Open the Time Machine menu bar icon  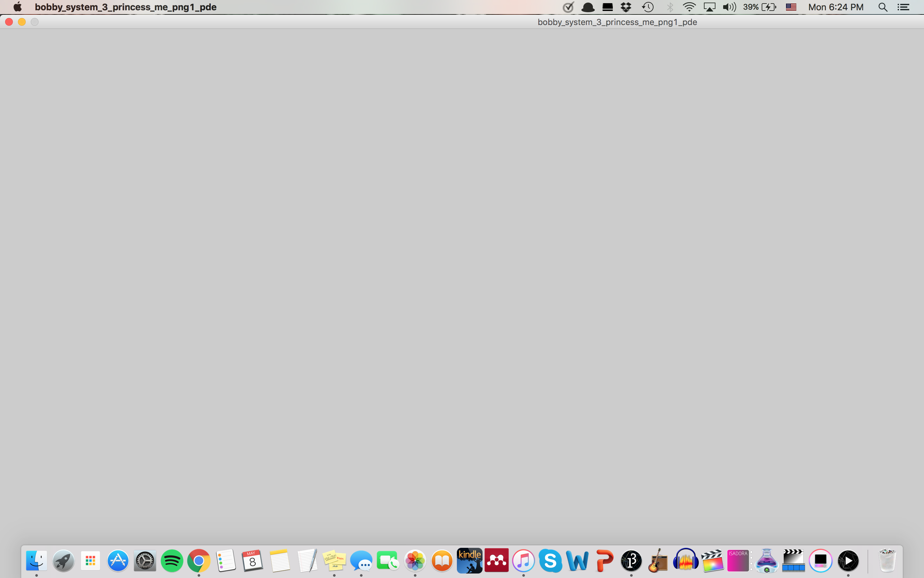pyautogui.click(x=648, y=7)
